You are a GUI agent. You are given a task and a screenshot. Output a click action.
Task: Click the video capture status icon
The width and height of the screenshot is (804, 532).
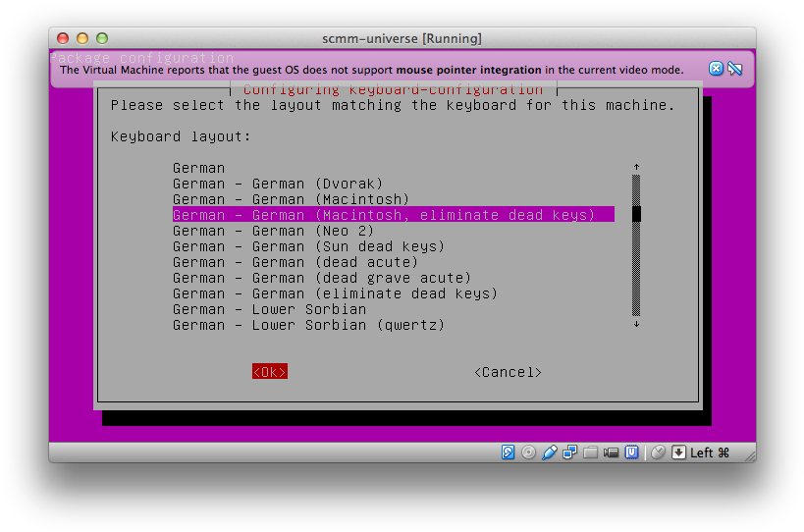point(612,452)
